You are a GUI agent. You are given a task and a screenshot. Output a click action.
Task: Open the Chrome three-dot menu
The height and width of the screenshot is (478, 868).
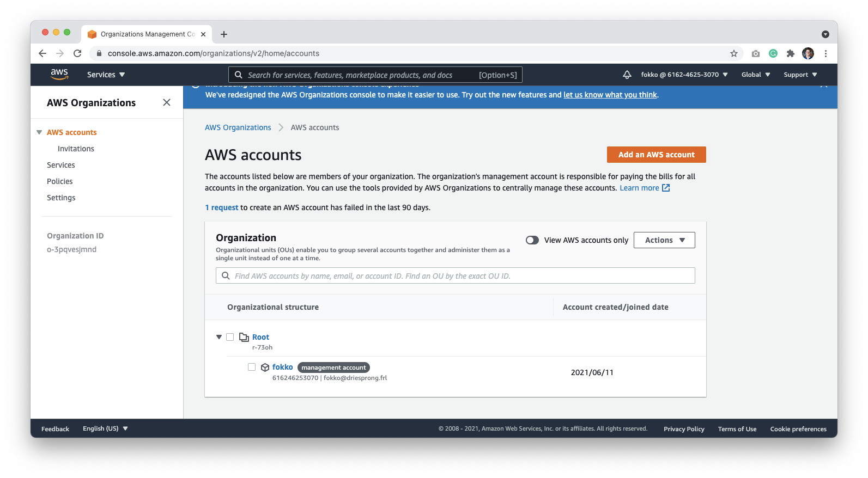825,53
